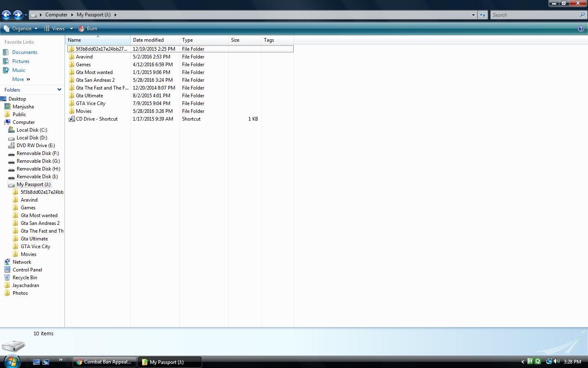Select CD Drive - Shortcut file

(96, 119)
